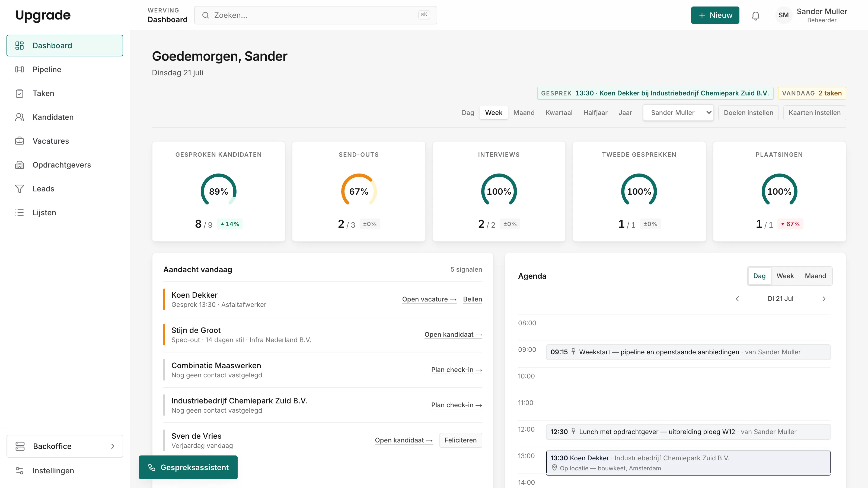The width and height of the screenshot is (868, 488).
Task: Click the SM user avatar
Action: click(x=783, y=15)
